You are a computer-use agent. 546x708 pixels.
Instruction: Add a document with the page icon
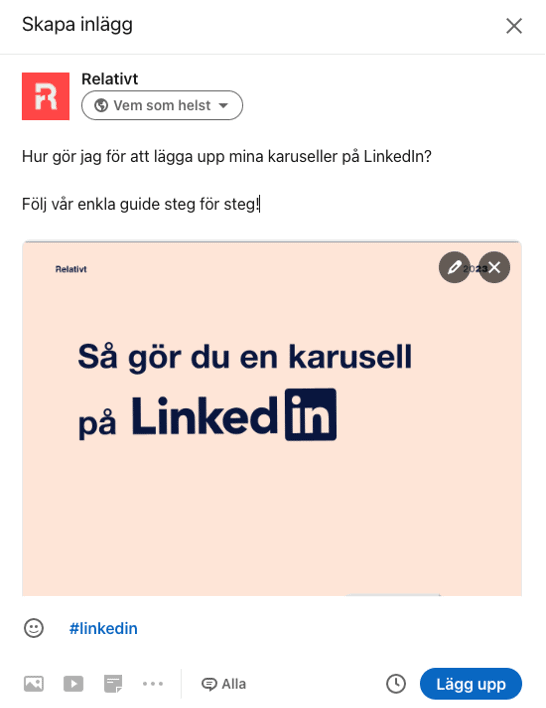113,684
